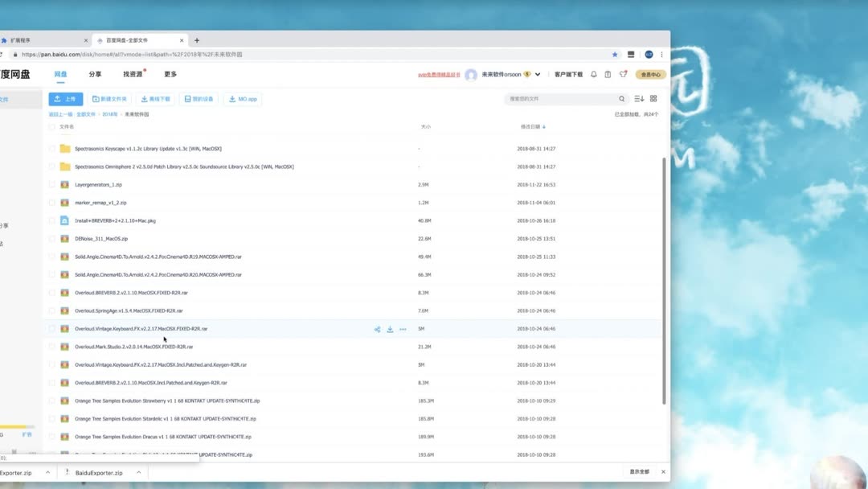Click the search magnifier icon in the file search box
This screenshot has width=868, height=489.
[621, 99]
